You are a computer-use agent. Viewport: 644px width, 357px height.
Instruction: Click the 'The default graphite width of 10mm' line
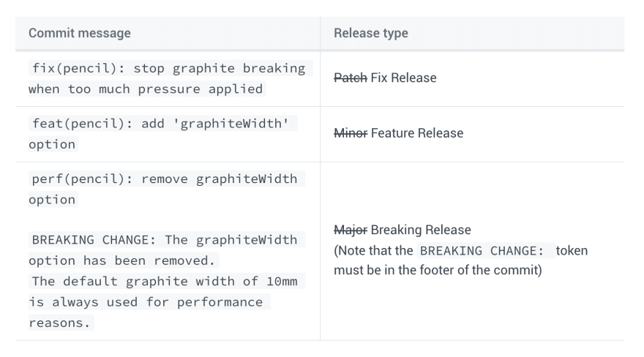[x=167, y=281]
